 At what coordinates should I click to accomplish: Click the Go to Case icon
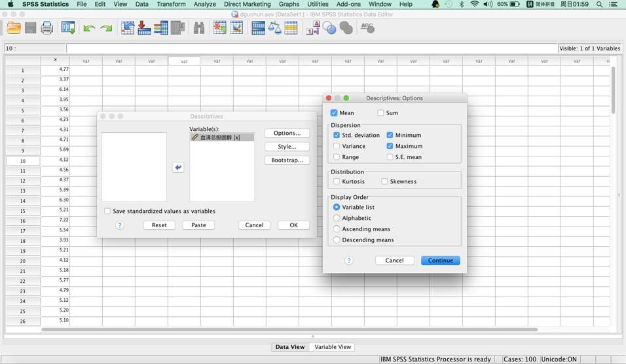[127, 28]
